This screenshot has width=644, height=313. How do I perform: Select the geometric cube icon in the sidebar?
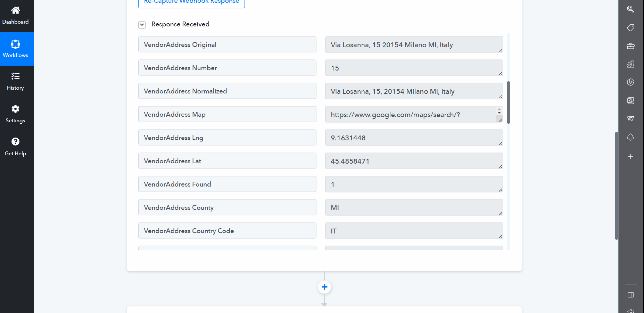(x=630, y=82)
